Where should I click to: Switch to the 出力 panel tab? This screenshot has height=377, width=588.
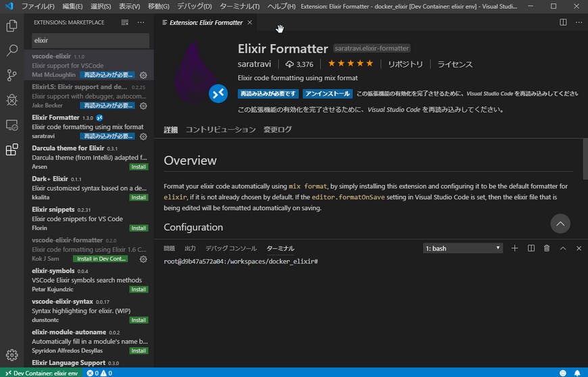click(190, 248)
